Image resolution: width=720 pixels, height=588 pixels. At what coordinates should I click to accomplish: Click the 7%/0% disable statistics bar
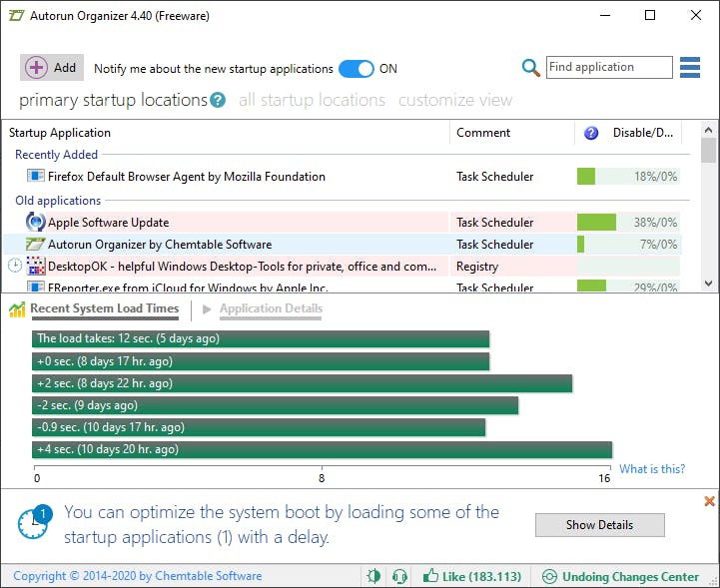(628, 245)
